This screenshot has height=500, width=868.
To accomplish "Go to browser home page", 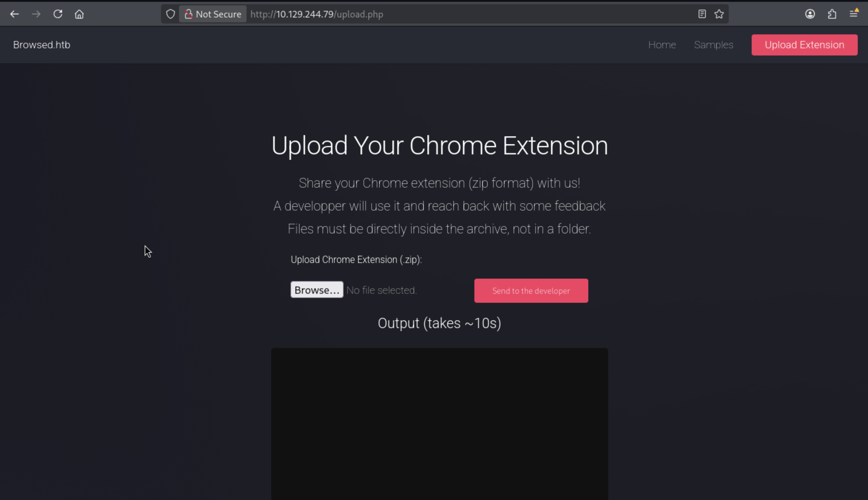I will [79, 14].
